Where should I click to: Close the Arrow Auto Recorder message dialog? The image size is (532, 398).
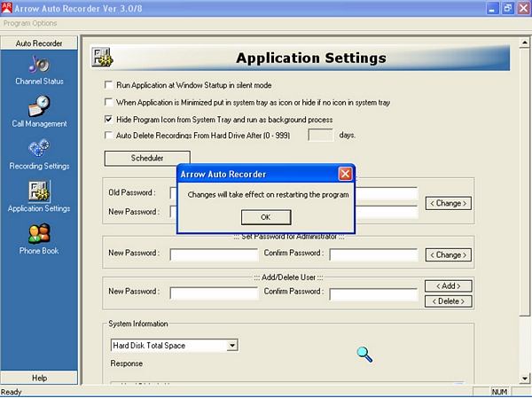[x=345, y=174]
